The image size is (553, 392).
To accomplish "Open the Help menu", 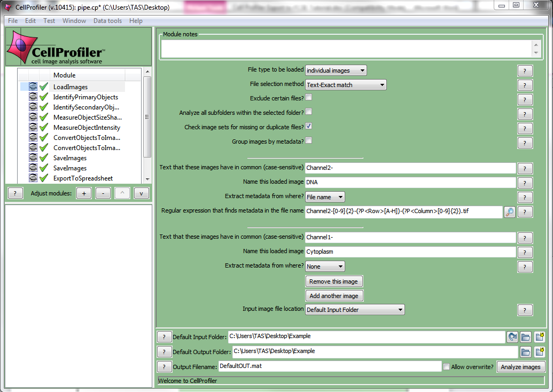I will tap(136, 21).
